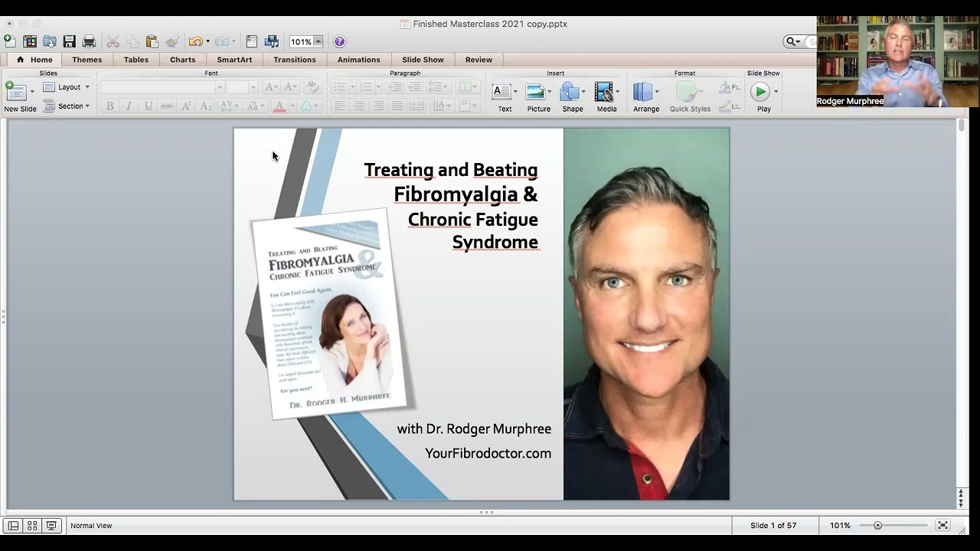Image resolution: width=980 pixels, height=551 pixels.
Task: Switch to the Animations tab
Action: point(359,60)
